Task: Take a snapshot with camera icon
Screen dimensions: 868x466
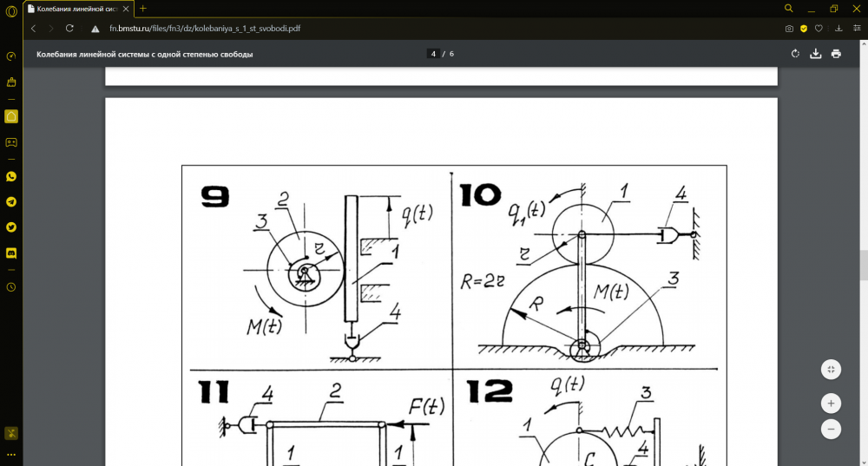Action: click(x=789, y=29)
